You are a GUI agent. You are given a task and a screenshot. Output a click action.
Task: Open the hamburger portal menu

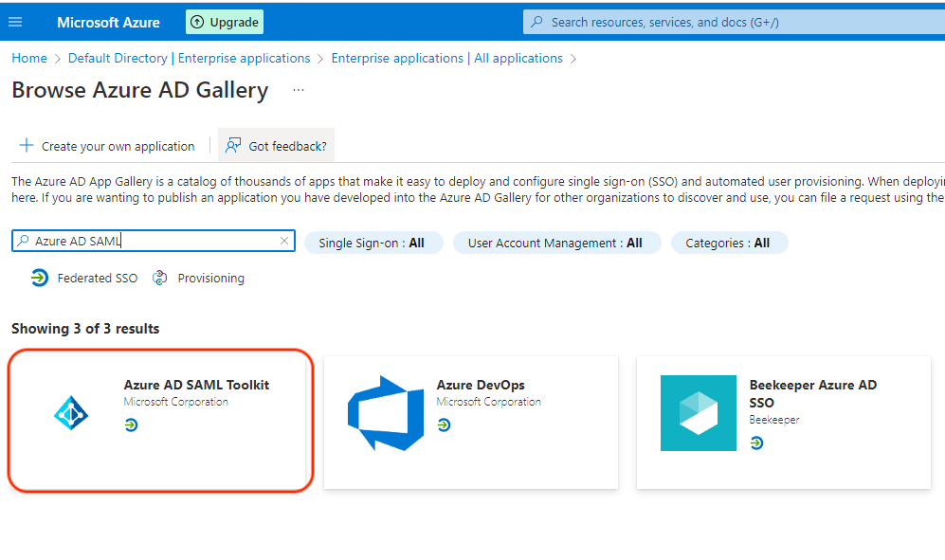coord(15,22)
